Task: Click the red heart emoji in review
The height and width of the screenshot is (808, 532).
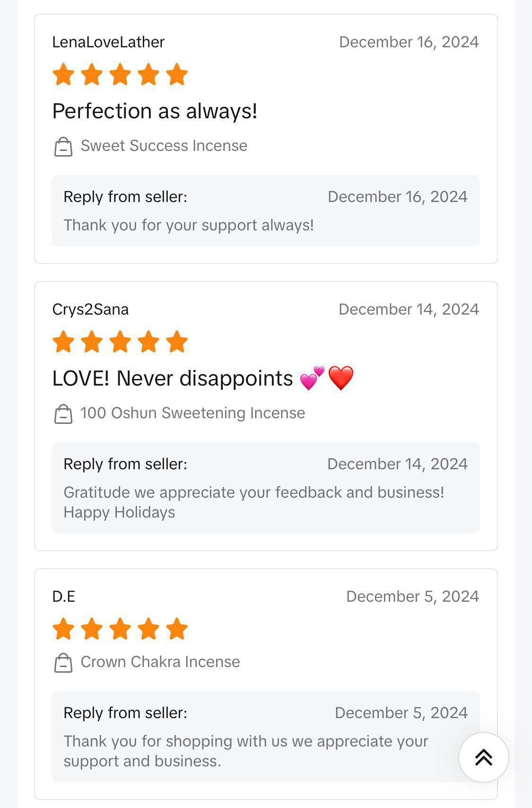Action: [340, 378]
